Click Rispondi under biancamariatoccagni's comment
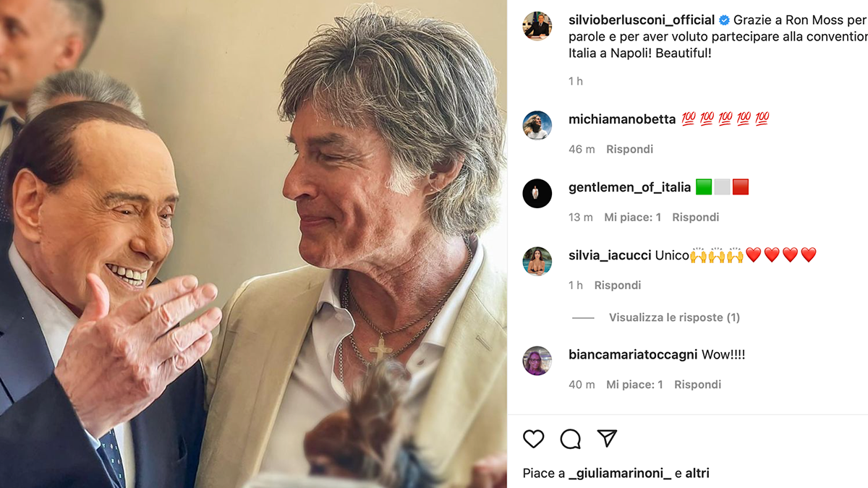The width and height of the screenshot is (868, 488). point(697,385)
